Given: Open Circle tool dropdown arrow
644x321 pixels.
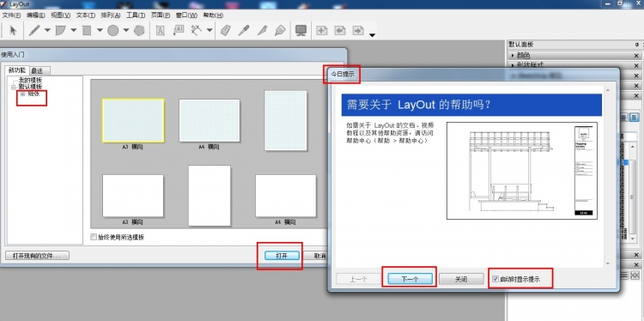Looking at the screenshot, I should tap(126, 30).
